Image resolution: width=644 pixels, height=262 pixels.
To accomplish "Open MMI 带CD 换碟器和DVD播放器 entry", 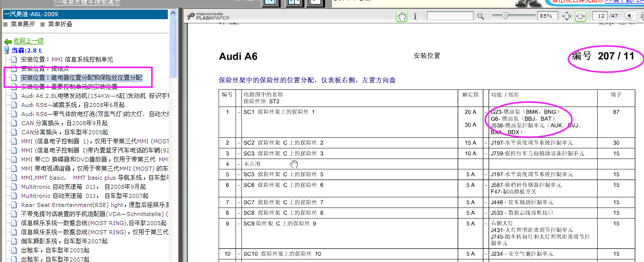I will click(x=95, y=160).
